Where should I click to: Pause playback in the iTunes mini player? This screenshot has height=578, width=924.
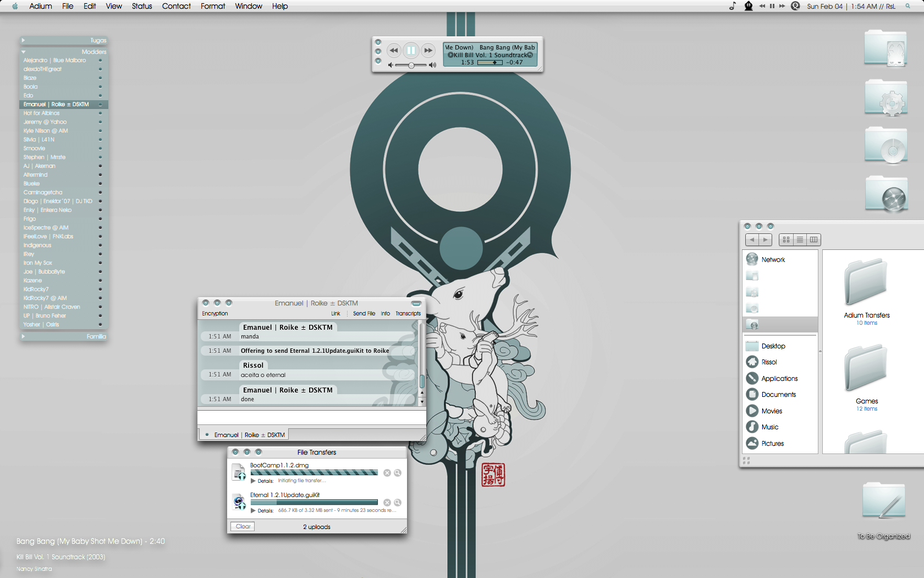(411, 51)
